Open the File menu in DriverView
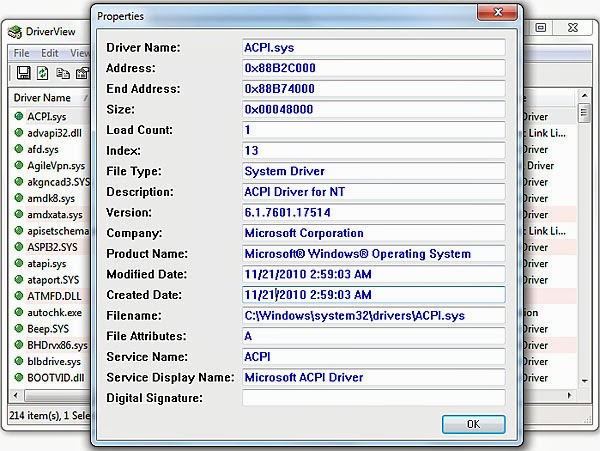600x451 pixels. click(x=21, y=53)
